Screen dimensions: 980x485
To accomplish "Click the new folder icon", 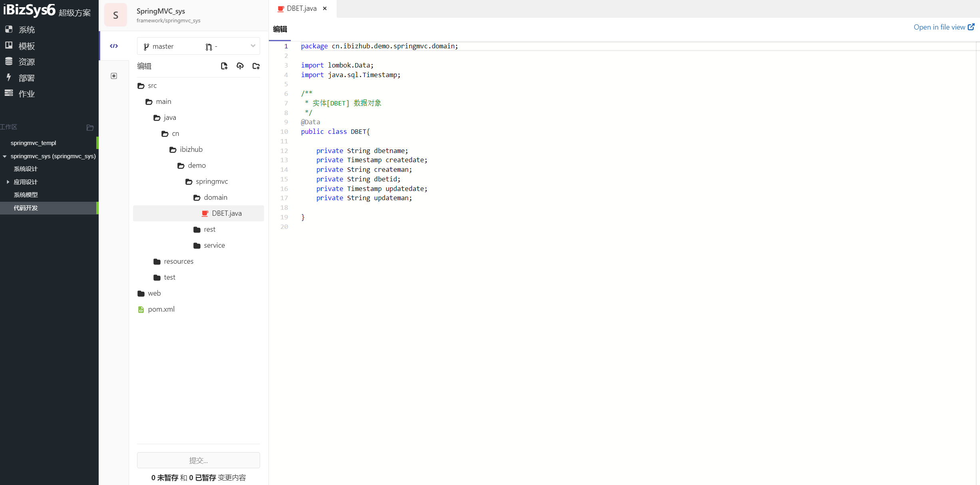I will coord(256,66).
